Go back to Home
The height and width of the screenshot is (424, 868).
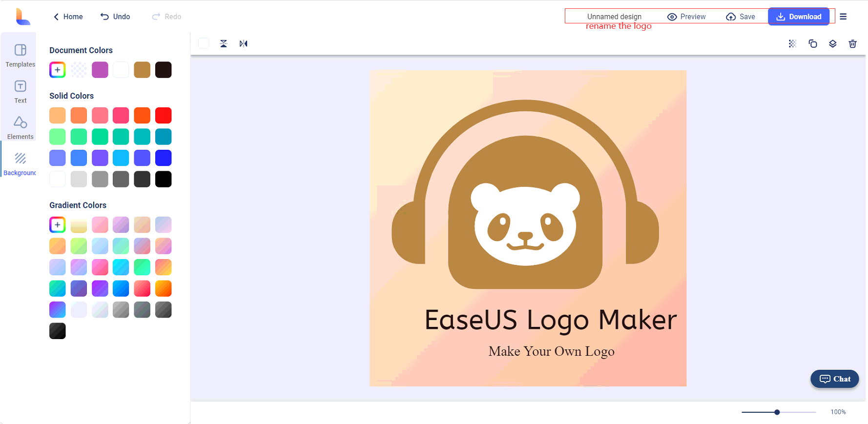[x=68, y=17]
